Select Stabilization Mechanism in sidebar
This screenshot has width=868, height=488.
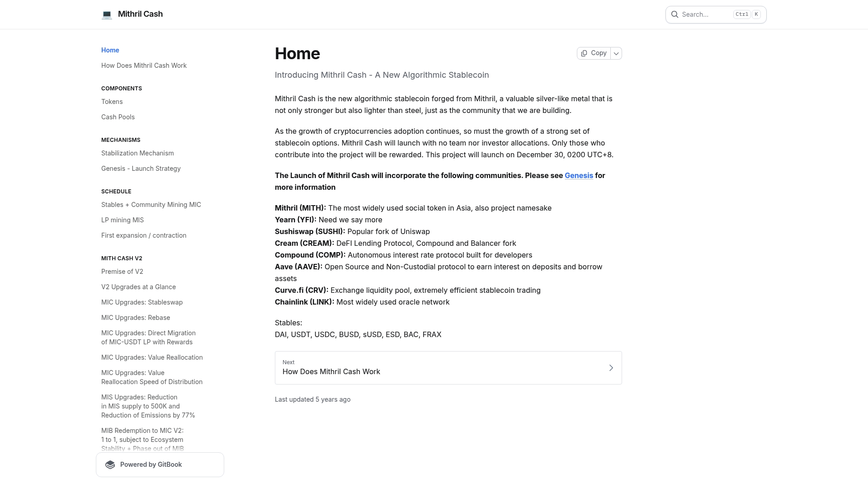click(137, 153)
